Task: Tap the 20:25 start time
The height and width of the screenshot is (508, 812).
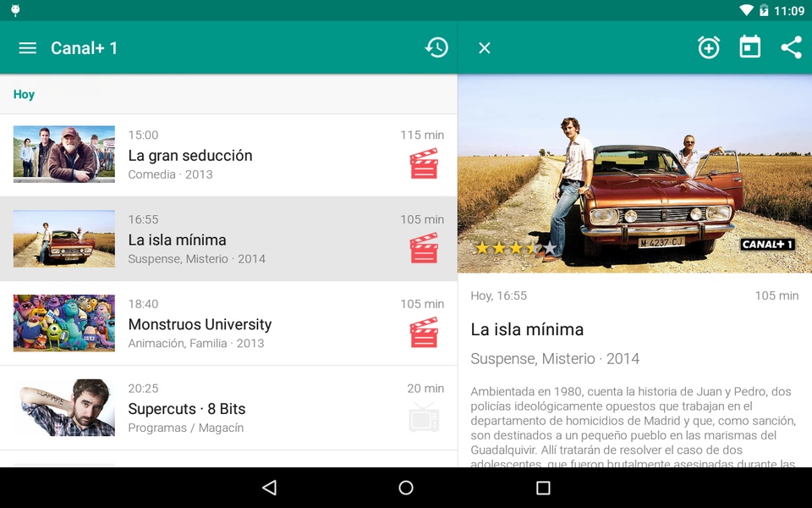Action: [143, 389]
